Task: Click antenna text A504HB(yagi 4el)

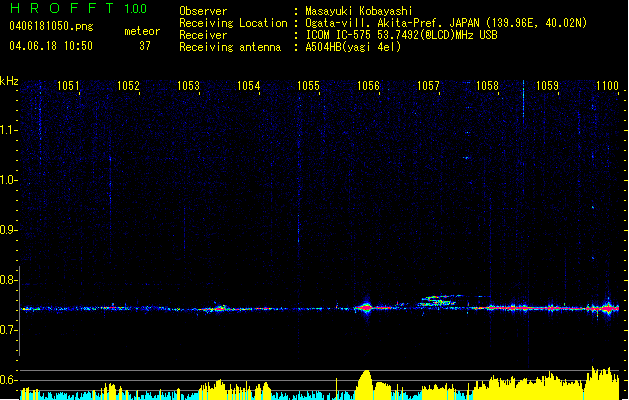Action: click(353, 47)
